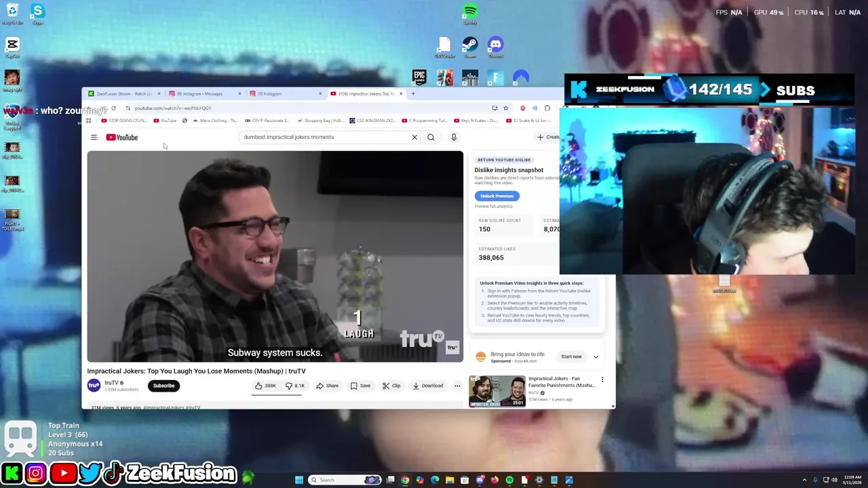Open Spotify from the taskbar
This screenshot has height=488, width=868.
(509, 480)
